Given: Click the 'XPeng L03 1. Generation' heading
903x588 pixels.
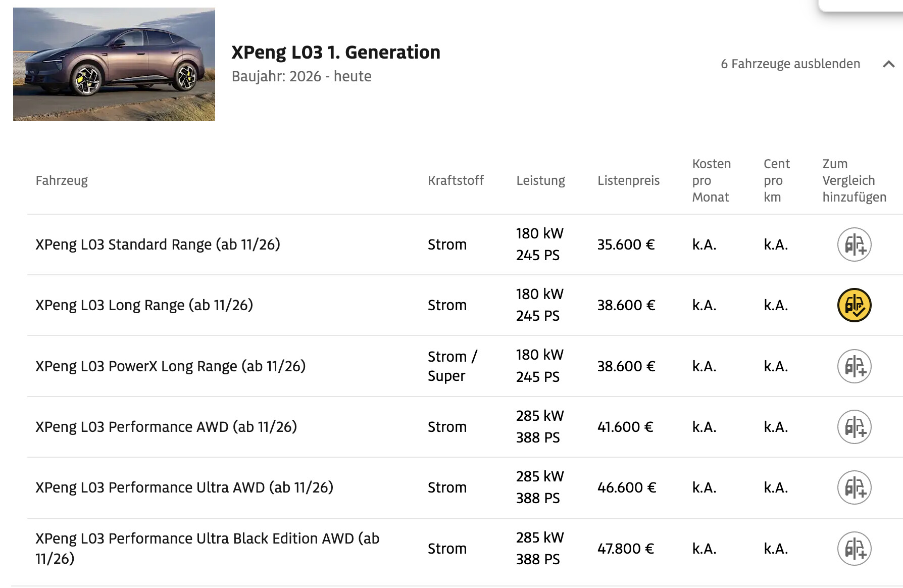Looking at the screenshot, I should coord(336,52).
